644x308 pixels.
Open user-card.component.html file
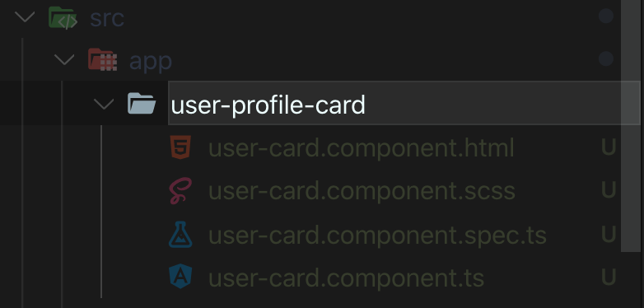pyautogui.click(x=362, y=148)
